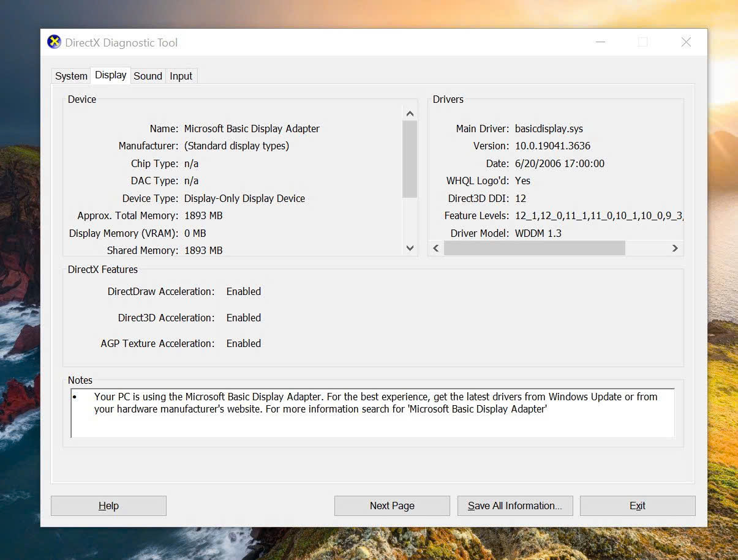738x560 pixels.
Task: Click Save All Information button
Action: click(514, 506)
